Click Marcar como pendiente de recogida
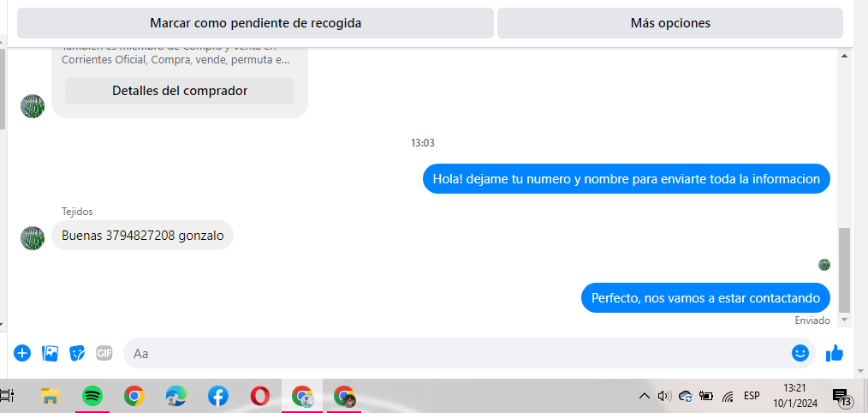The height and width of the screenshot is (413, 868). pyautogui.click(x=255, y=23)
